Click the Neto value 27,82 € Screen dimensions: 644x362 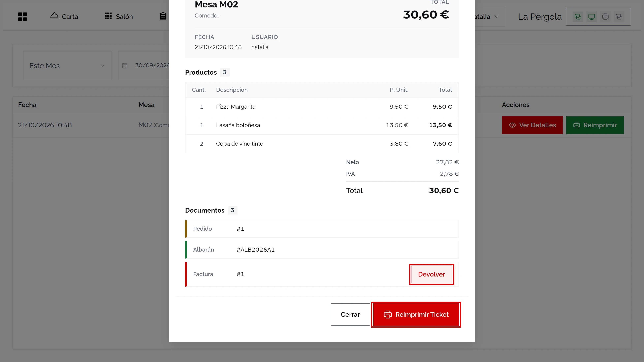click(x=447, y=162)
